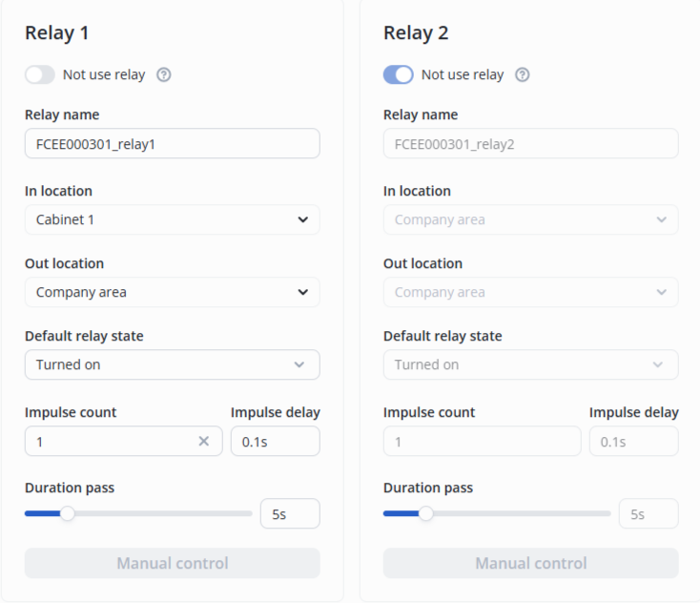Click Relay 1 name field FCEE000301_relay1

[172, 143]
